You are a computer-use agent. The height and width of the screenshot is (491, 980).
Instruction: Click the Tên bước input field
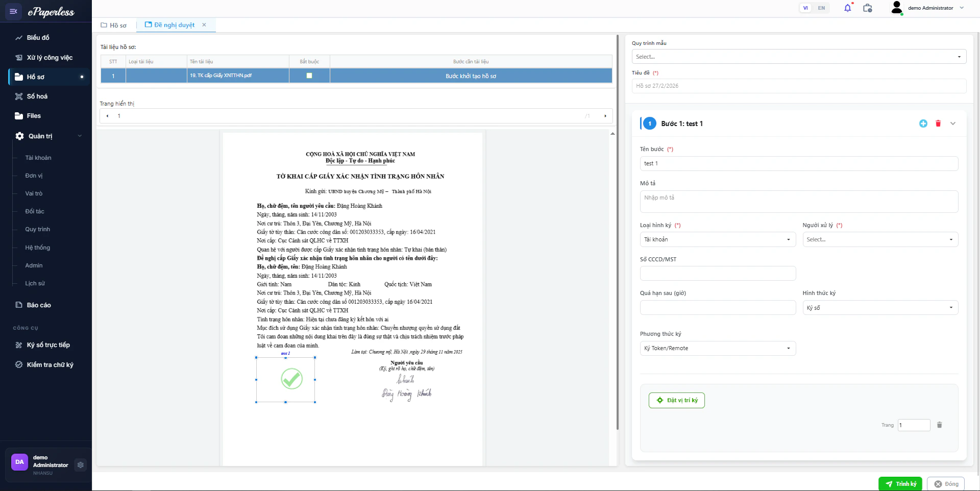(x=799, y=163)
